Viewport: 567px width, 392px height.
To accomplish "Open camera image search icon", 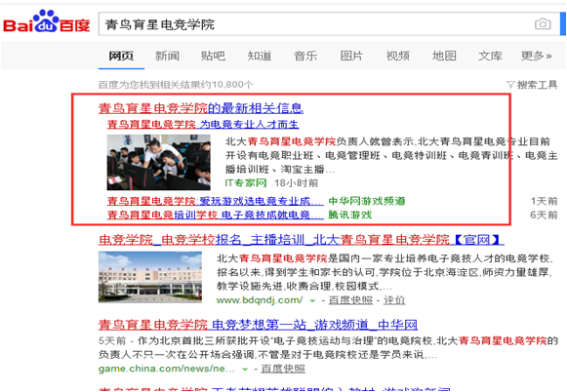I will [x=543, y=24].
